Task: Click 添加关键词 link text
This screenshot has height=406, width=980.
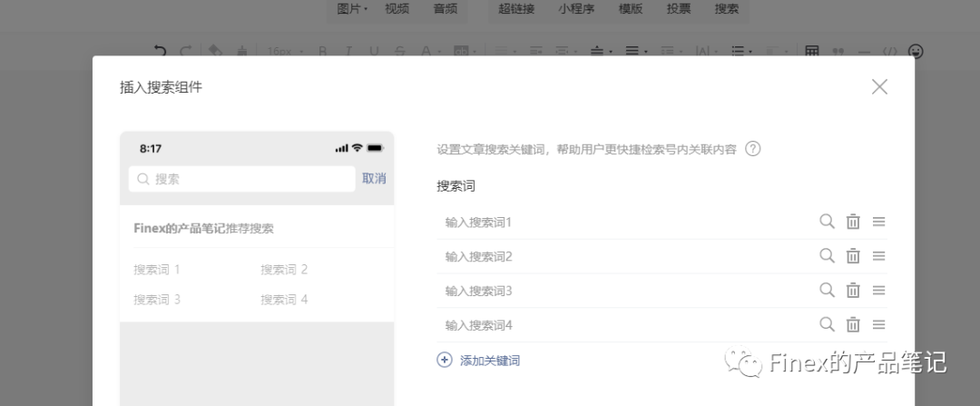Action: coord(490,361)
